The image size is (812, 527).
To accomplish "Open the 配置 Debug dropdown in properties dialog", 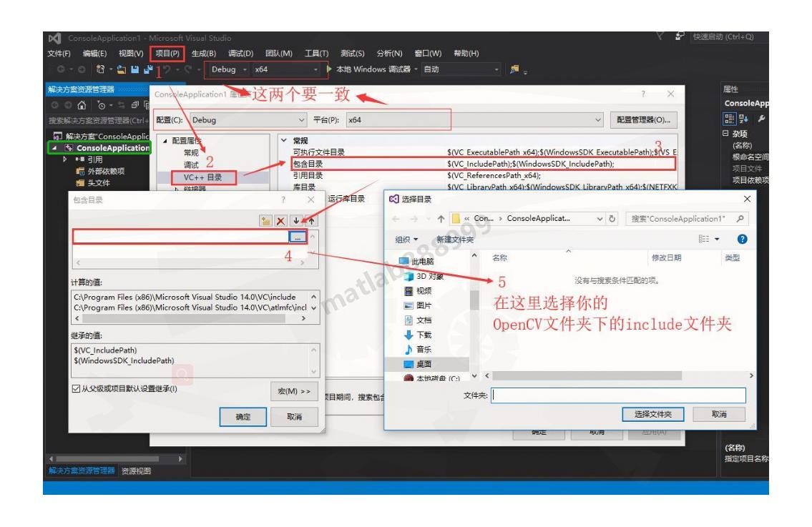I will click(248, 119).
